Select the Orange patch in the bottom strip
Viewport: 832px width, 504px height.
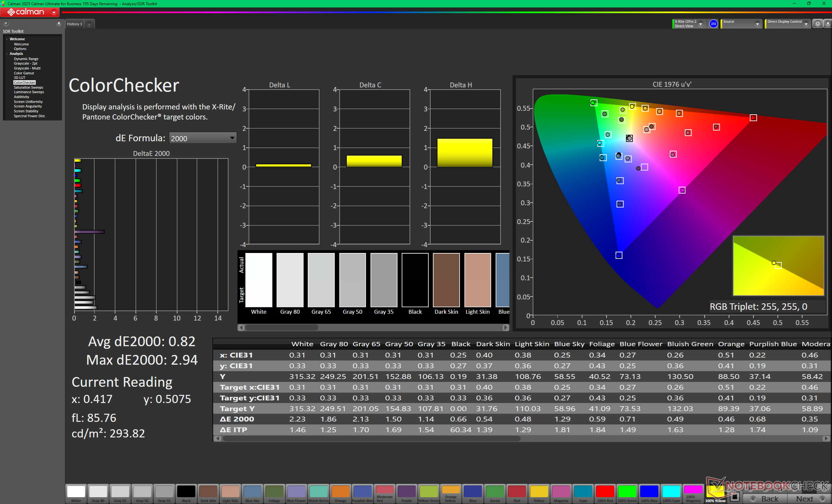(340, 494)
